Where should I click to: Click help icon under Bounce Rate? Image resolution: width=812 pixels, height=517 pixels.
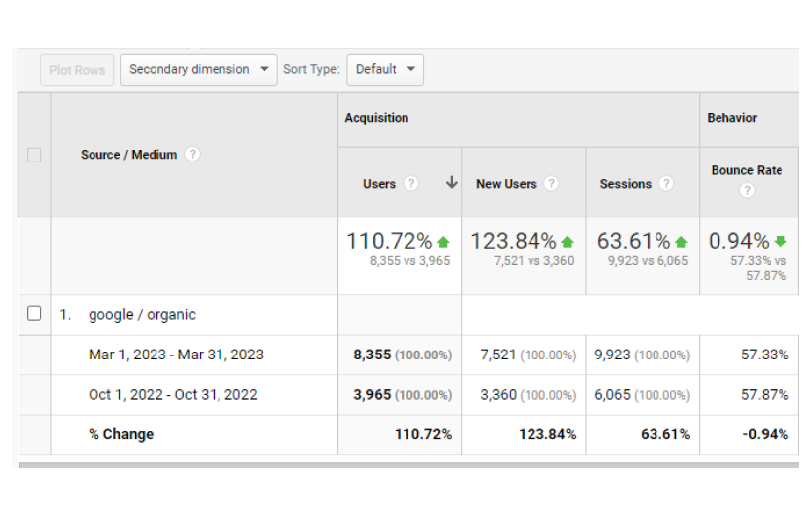(747, 191)
